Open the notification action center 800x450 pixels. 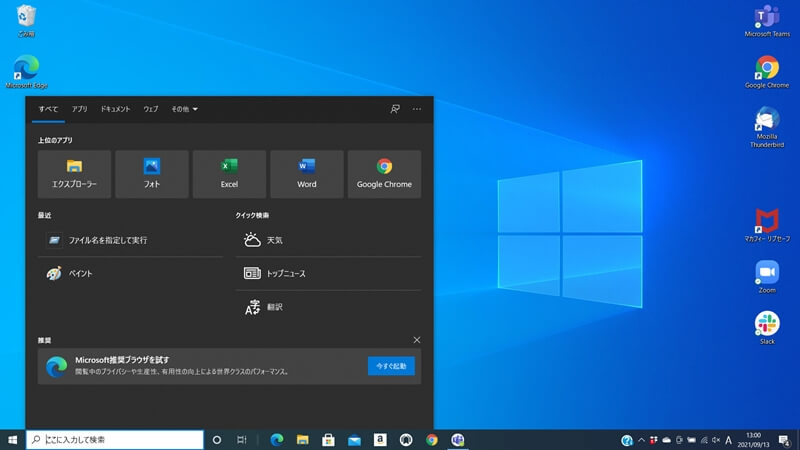point(785,440)
